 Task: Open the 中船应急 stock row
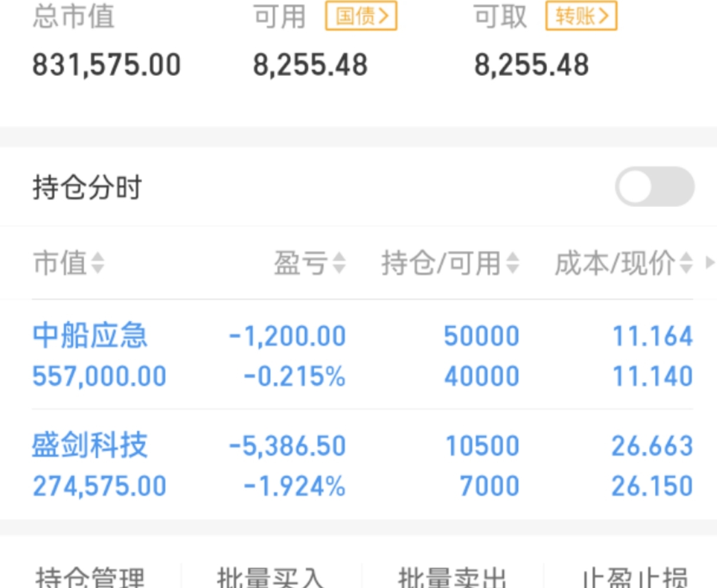click(362, 355)
